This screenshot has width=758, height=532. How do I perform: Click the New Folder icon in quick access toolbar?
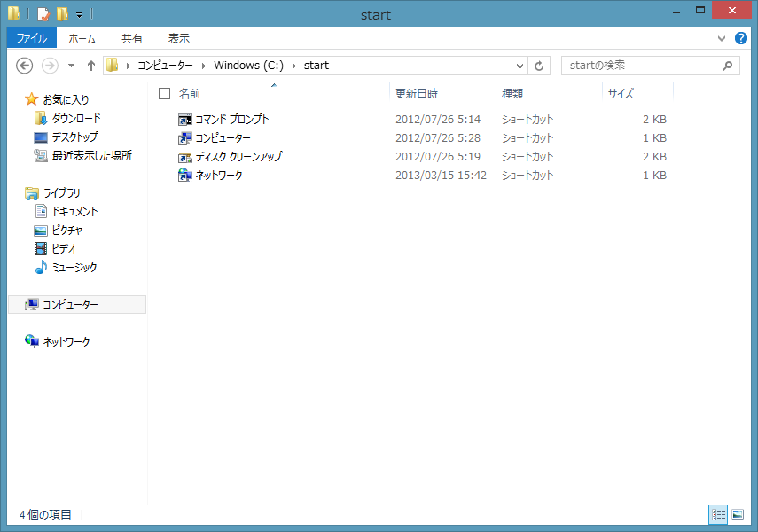click(x=62, y=14)
